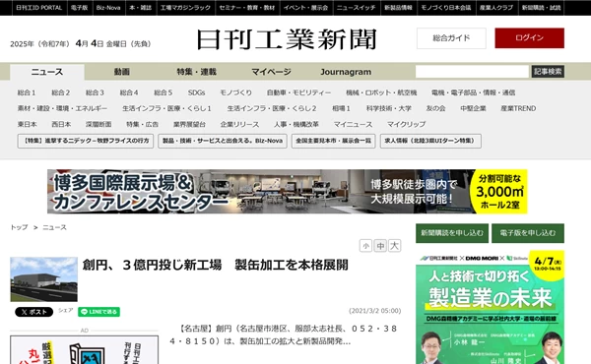Open the 西日本 regional link
Viewport: 591px width, 364px height.
click(61, 124)
